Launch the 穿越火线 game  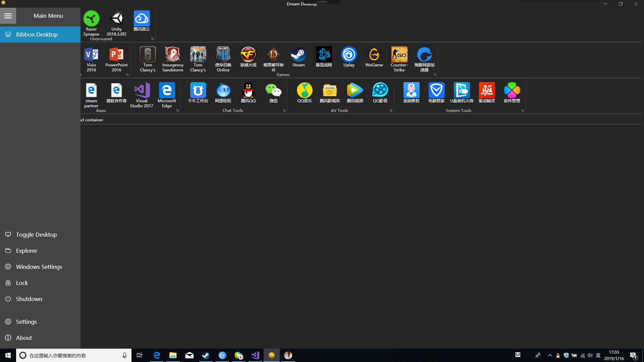point(248,57)
